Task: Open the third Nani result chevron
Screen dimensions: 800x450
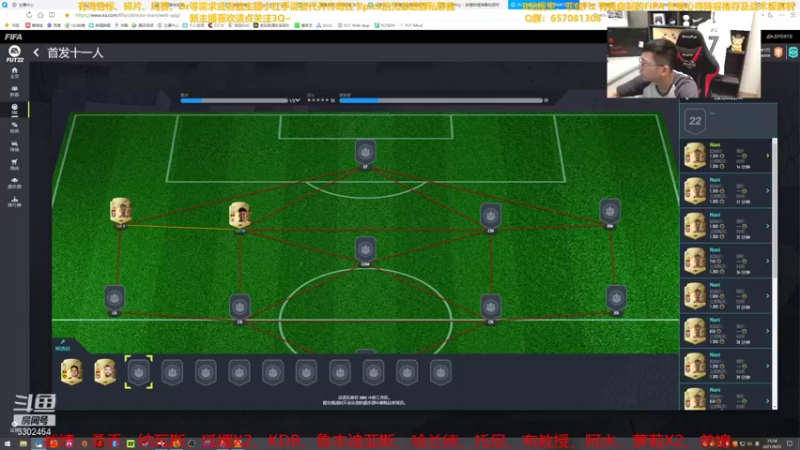Action: (x=767, y=226)
